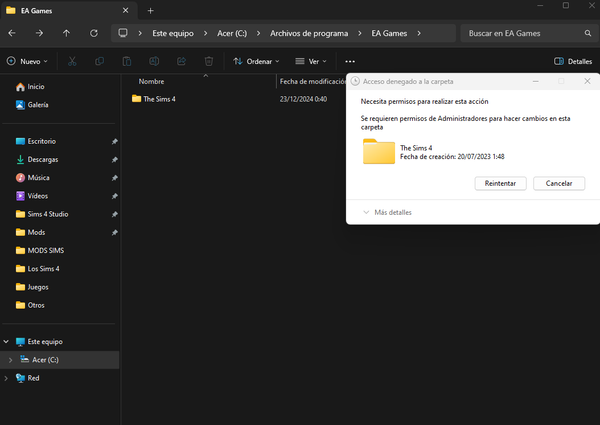Viewport: 600px width, 425px height.
Task: Open Música in the sidebar
Action: point(32,178)
